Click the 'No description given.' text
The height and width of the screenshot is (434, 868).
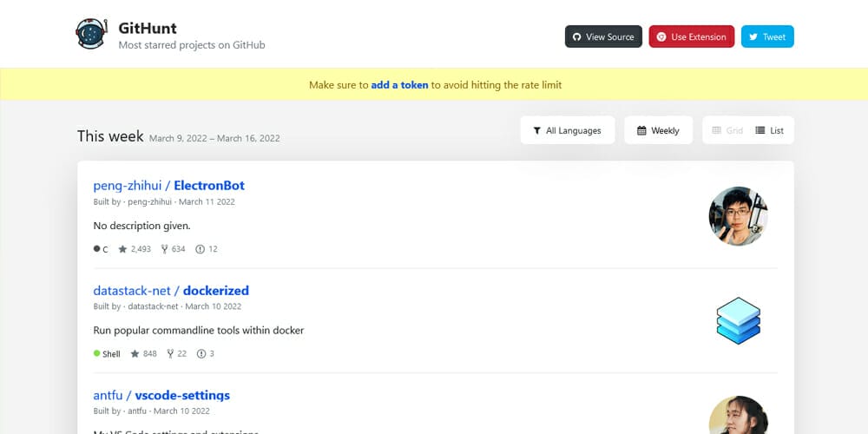[x=141, y=226]
